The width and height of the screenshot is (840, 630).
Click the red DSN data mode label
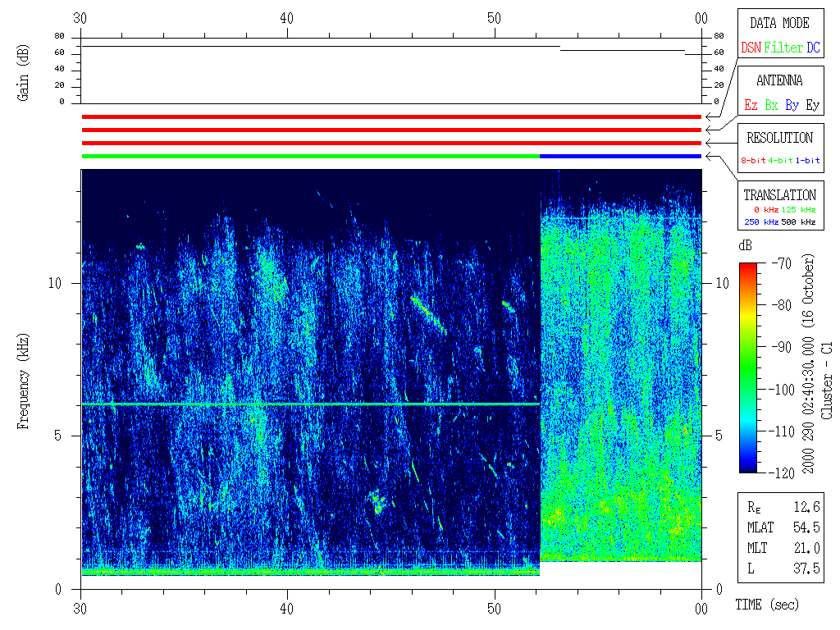pyautogui.click(x=751, y=48)
